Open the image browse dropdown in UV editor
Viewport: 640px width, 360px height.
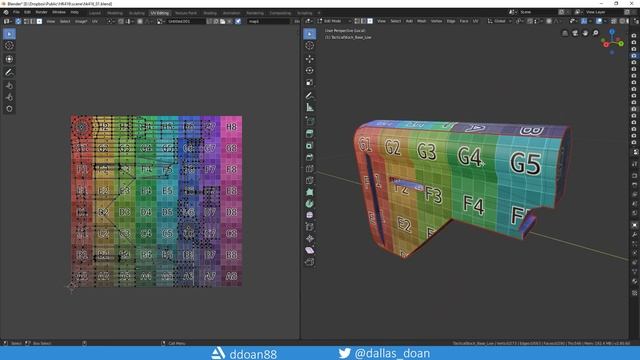160,21
